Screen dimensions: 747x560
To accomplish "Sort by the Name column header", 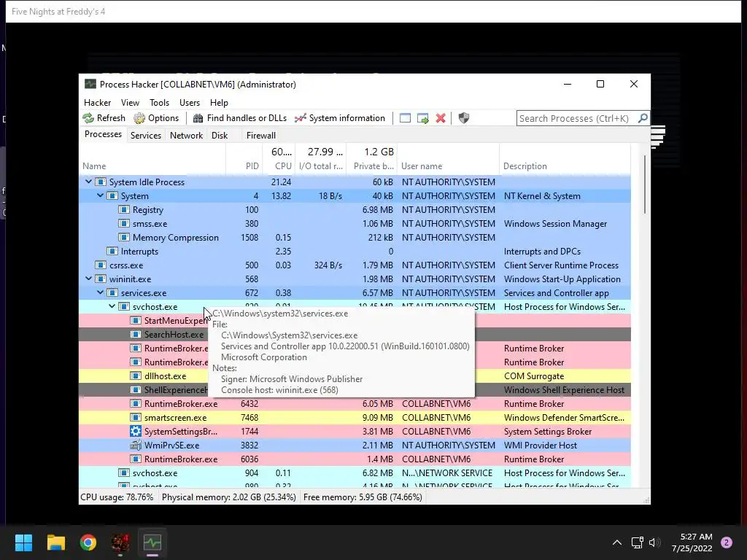I will click(x=152, y=166).
